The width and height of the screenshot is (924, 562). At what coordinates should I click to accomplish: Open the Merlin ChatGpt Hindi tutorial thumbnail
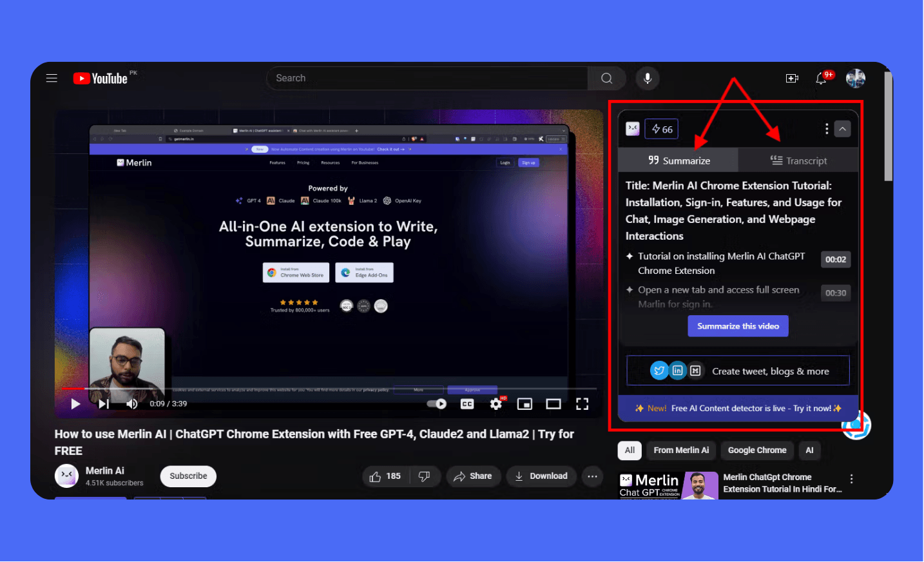click(x=668, y=485)
